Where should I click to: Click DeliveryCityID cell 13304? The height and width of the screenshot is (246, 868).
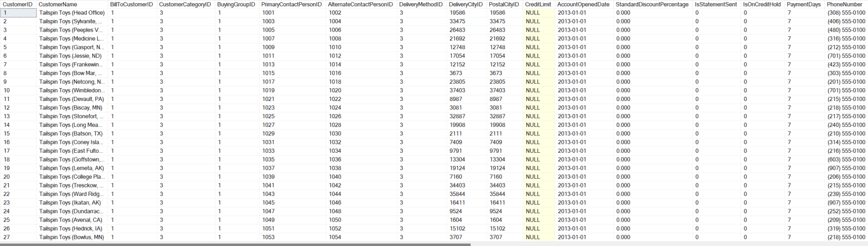coord(467,160)
